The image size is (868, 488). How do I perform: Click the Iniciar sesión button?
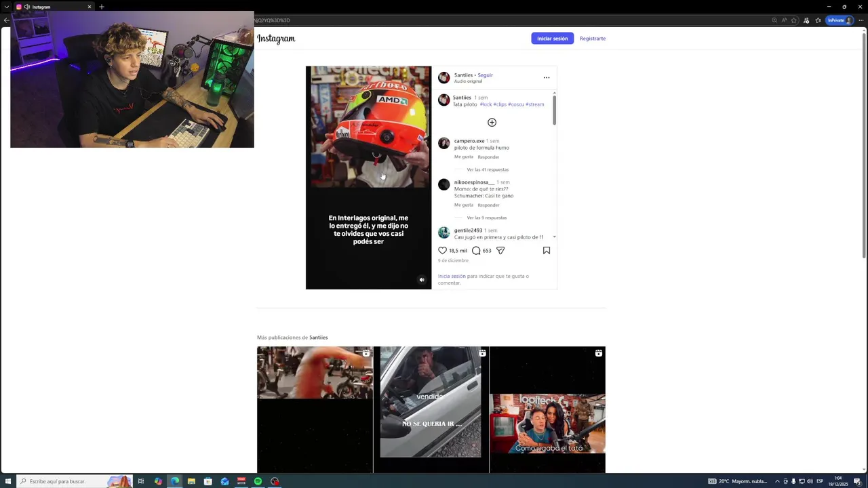click(x=552, y=39)
